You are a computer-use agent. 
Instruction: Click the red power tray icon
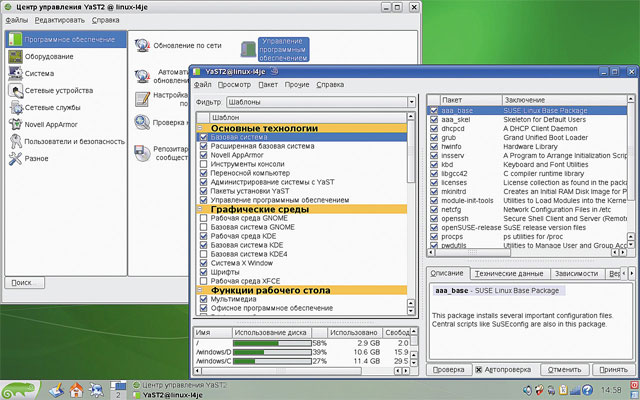(x=635, y=385)
